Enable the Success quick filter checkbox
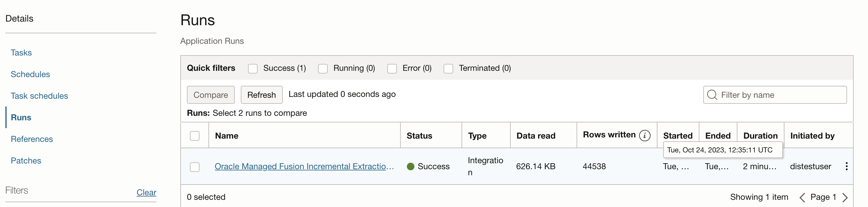868x207 pixels. click(x=253, y=68)
